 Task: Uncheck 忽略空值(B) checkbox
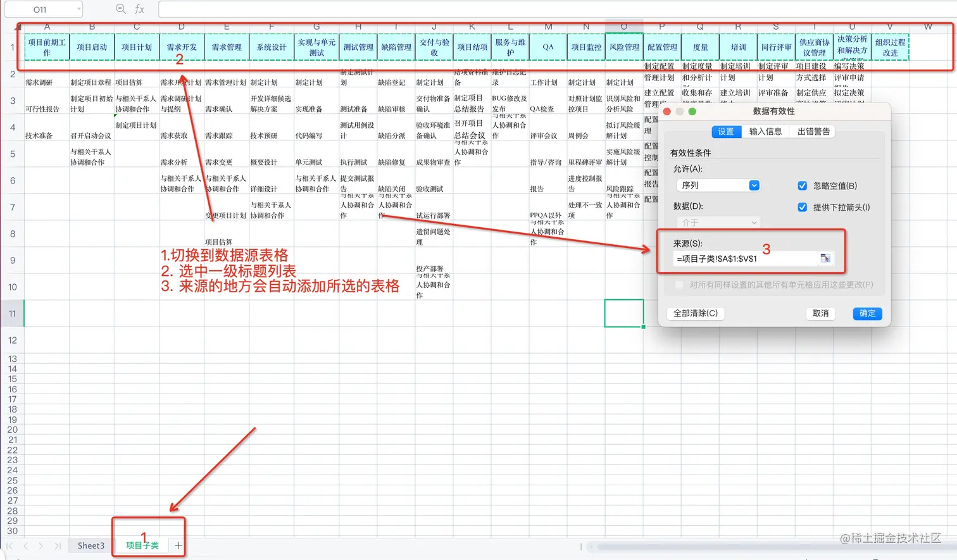pos(802,185)
